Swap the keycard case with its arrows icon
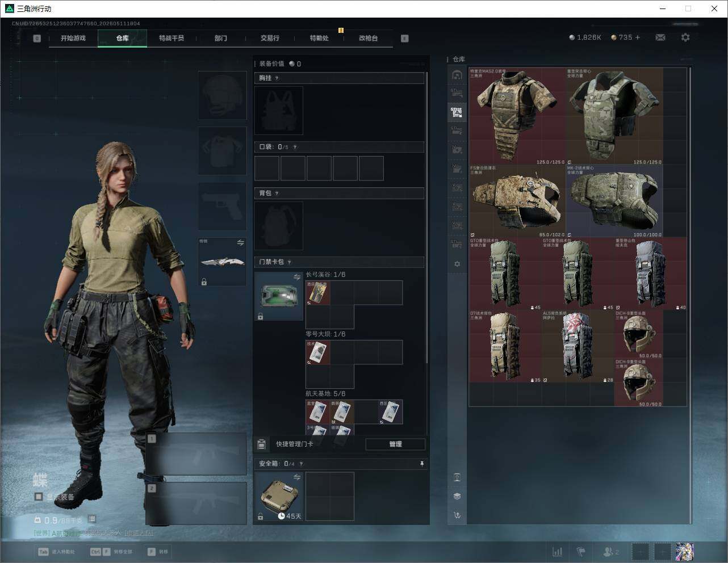The image size is (728, 563). click(x=297, y=277)
